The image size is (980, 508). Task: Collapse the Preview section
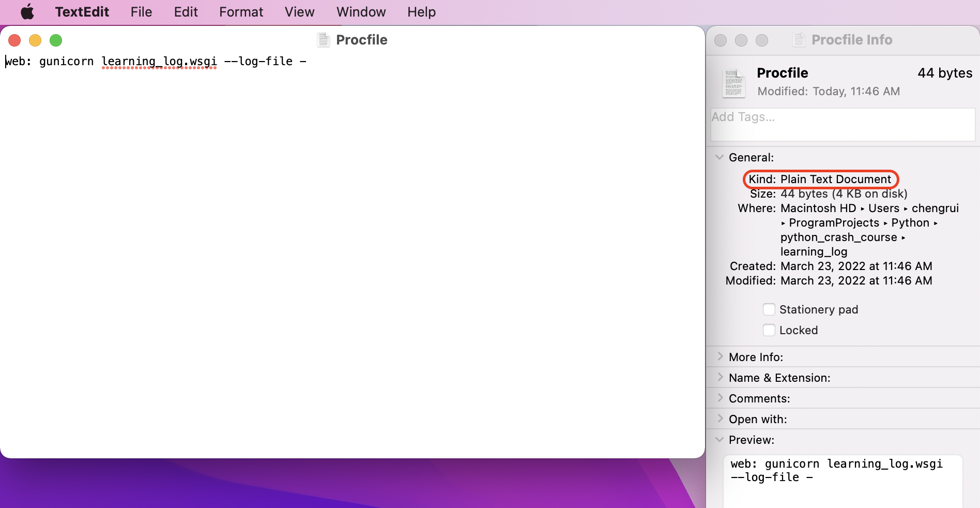click(719, 440)
